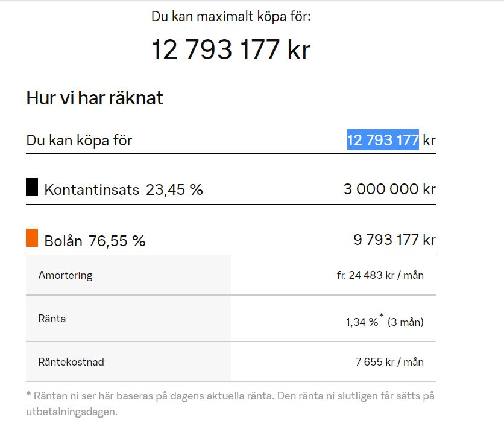
Task: Click the large 12 793 177 kr headline
Action: pyautogui.click(x=230, y=49)
